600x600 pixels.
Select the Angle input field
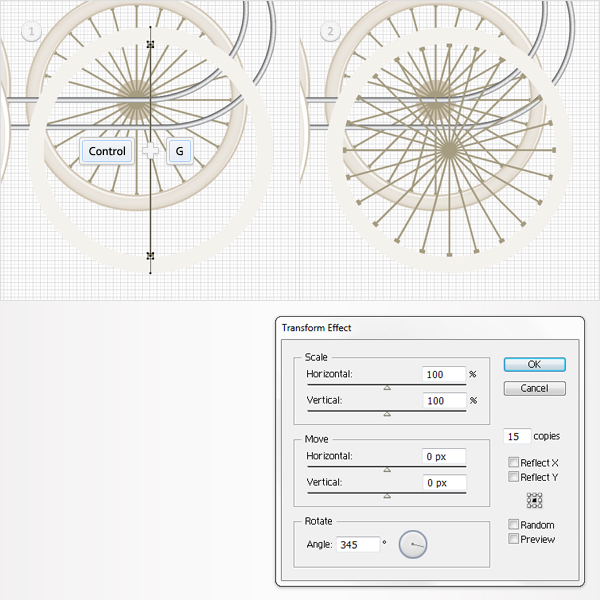pos(358,545)
